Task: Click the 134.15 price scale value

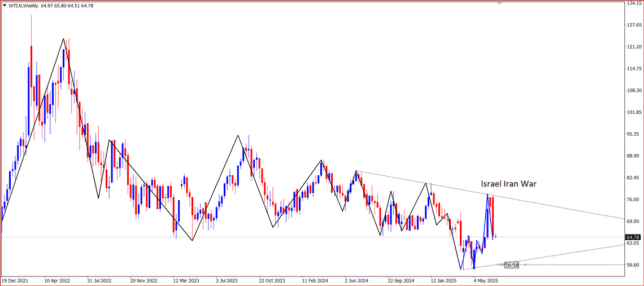Action: (633, 3)
